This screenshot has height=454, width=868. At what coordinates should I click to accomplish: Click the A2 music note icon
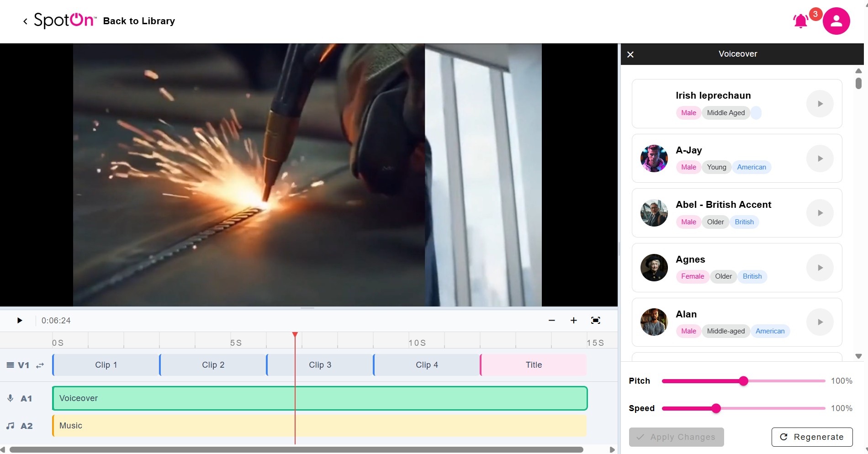(10, 426)
